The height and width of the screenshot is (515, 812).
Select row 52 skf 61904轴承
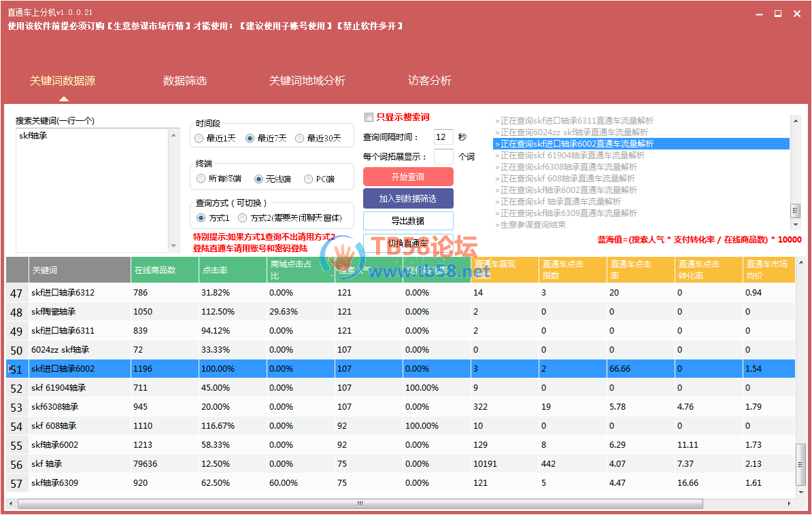click(401, 388)
